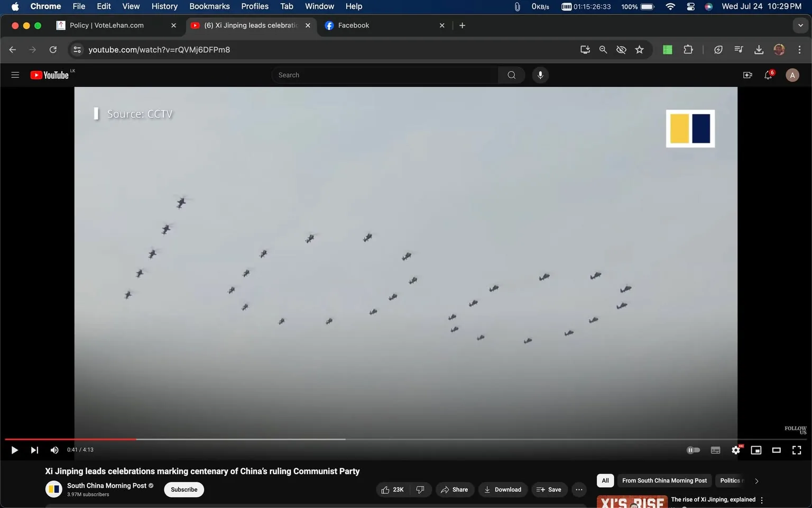Toggle hidden browsing eye icon
Viewport: 812px width, 508px height.
(621, 49)
